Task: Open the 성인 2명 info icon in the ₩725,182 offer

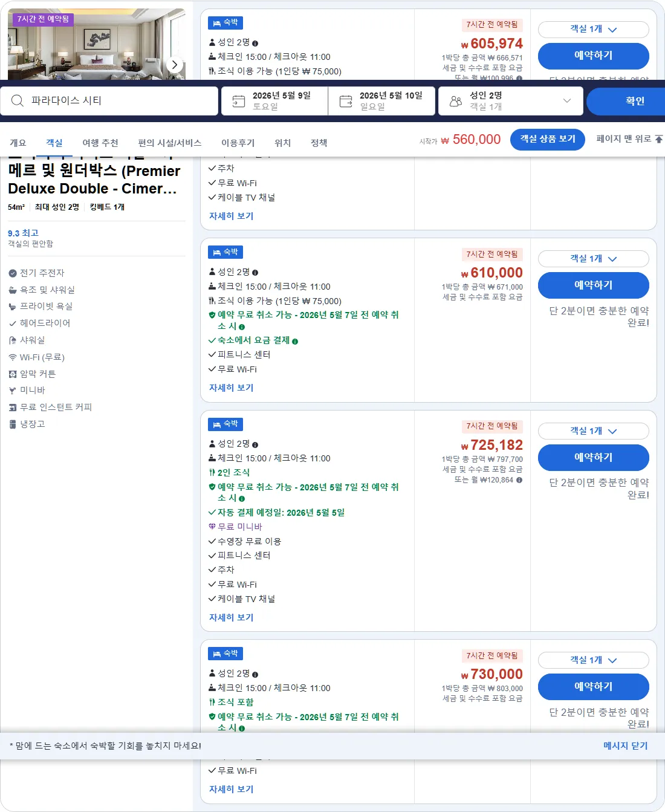Action: 255,444
